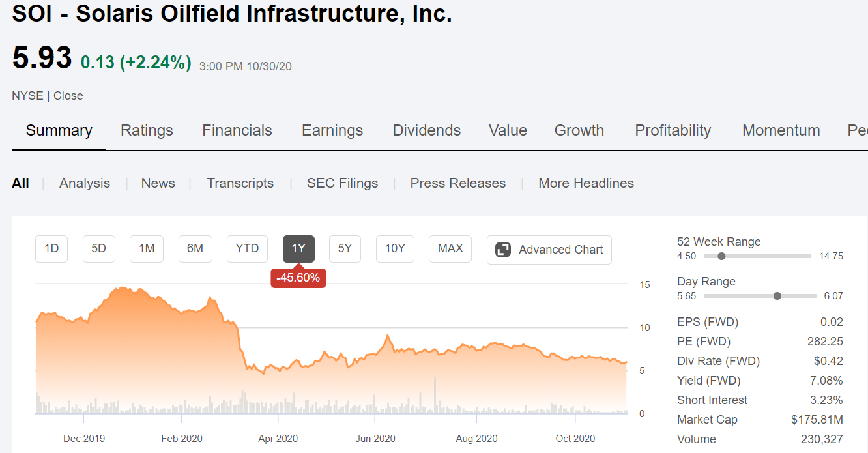Open the Dividends tab
The width and height of the screenshot is (868, 453).
point(426,130)
